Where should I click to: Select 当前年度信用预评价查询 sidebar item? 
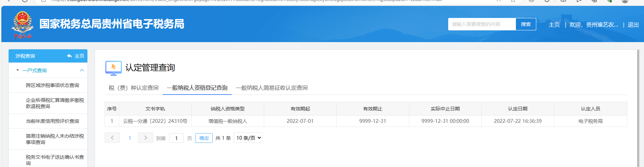(x=52, y=121)
